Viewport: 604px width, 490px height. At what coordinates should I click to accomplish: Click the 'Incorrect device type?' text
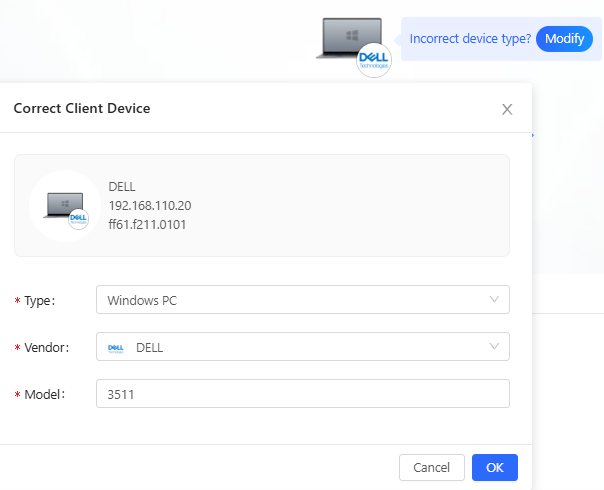(x=470, y=39)
